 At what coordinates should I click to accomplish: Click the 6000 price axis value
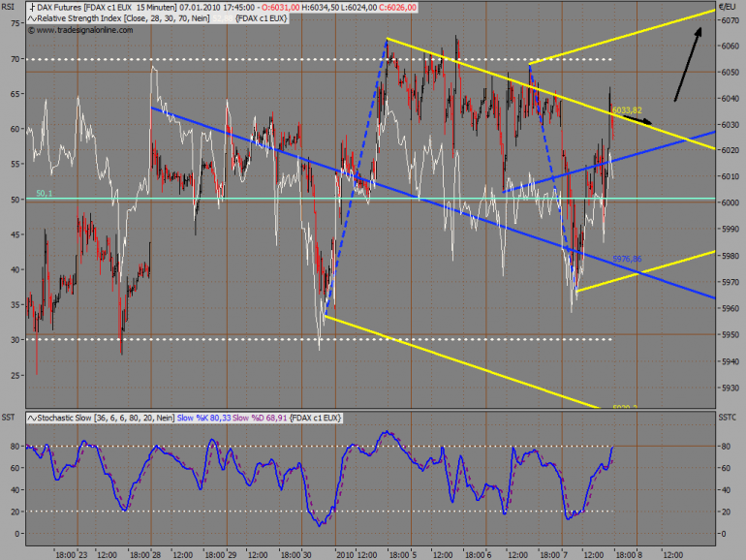[730, 202]
